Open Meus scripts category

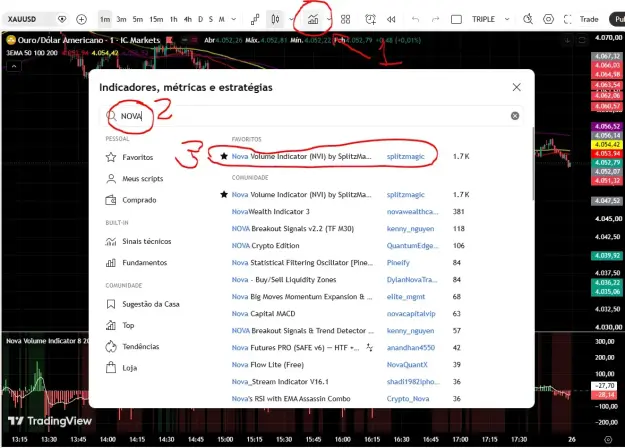click(x=134, y=179)
